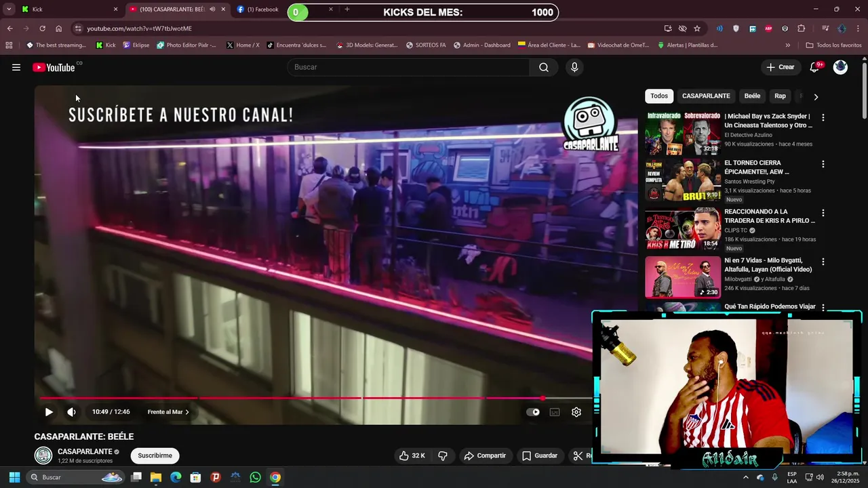This screenshot has width=868, height=488.
Task: Open the tab search dropdown arrow
Action: [x=9, y=9]
